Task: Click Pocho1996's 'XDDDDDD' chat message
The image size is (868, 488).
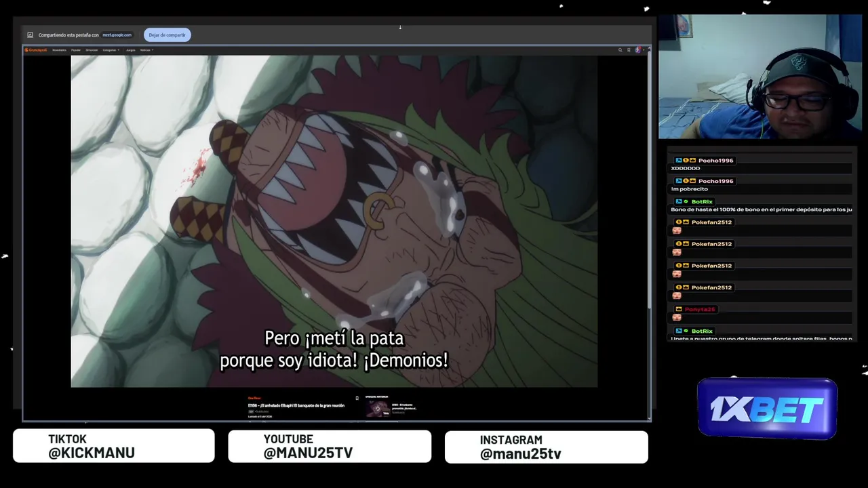Action: pos(685,168)
